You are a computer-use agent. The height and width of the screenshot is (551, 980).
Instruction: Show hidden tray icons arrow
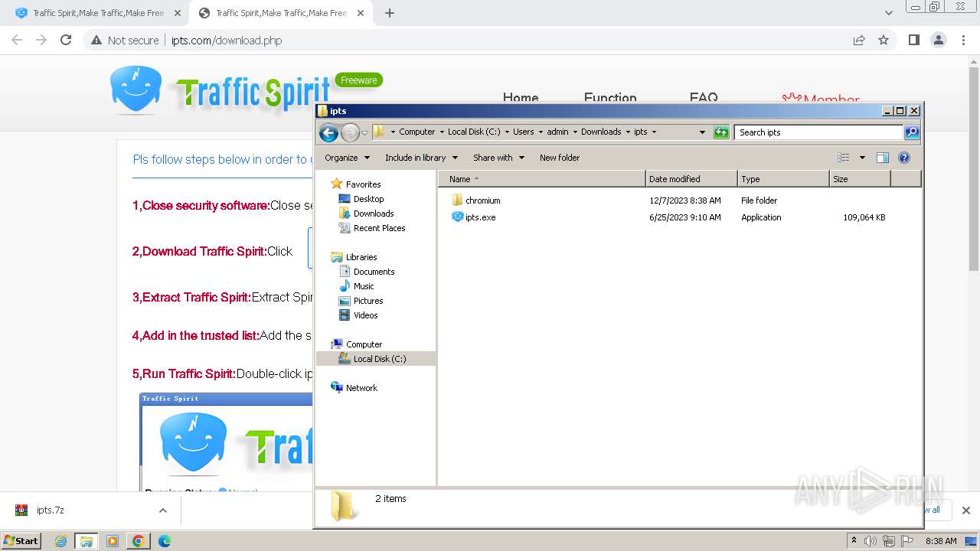tap(854, 541)
